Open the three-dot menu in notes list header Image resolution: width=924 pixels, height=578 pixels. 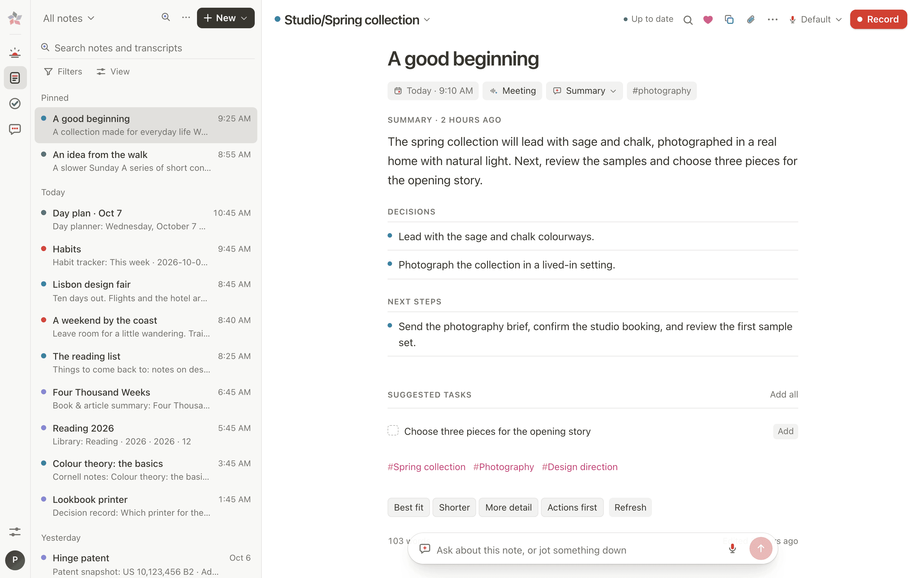pyautogui.click(x=186, y=17)
